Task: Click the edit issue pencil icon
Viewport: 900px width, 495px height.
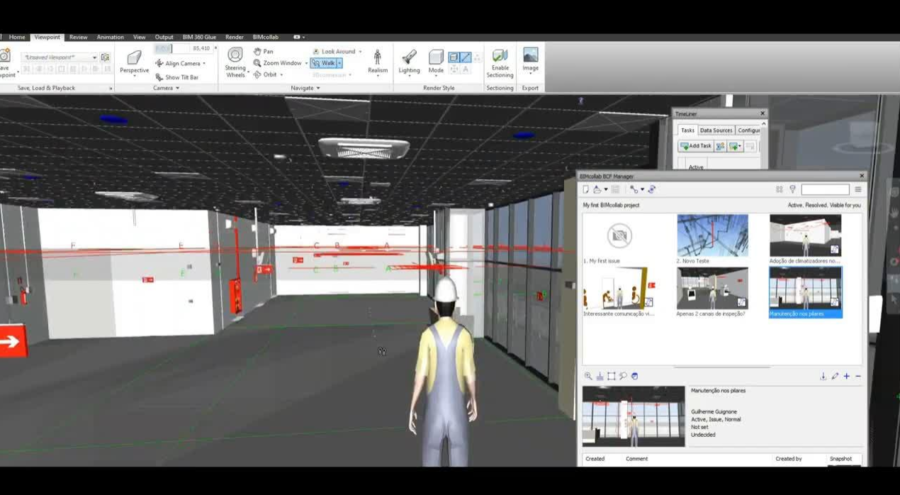Action: point(835,376)
